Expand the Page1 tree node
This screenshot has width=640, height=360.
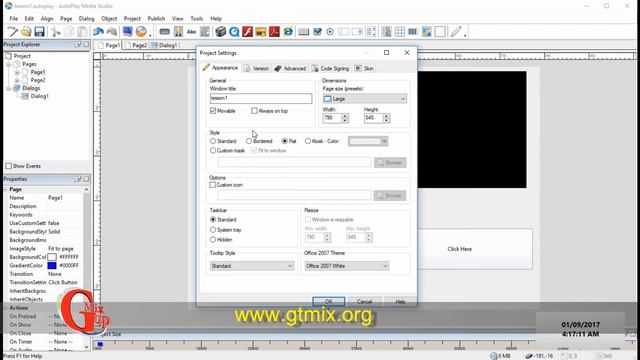(x=17, y=72)
